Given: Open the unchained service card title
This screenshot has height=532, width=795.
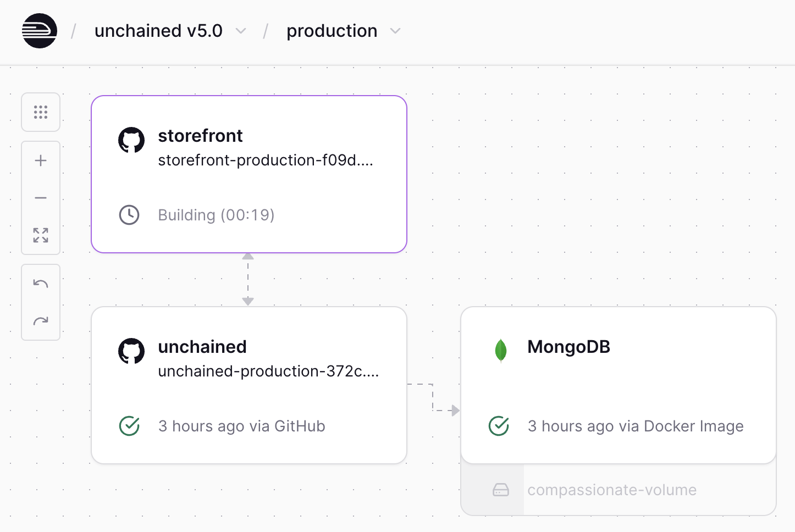Looking at the screenshot, I should 202,347.
